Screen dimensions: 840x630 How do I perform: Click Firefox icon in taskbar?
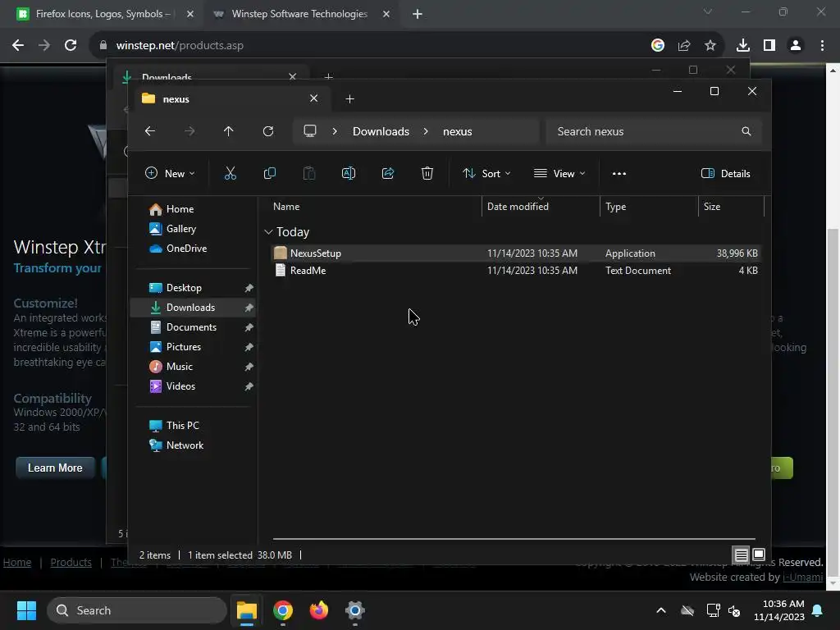click(319, 610)
